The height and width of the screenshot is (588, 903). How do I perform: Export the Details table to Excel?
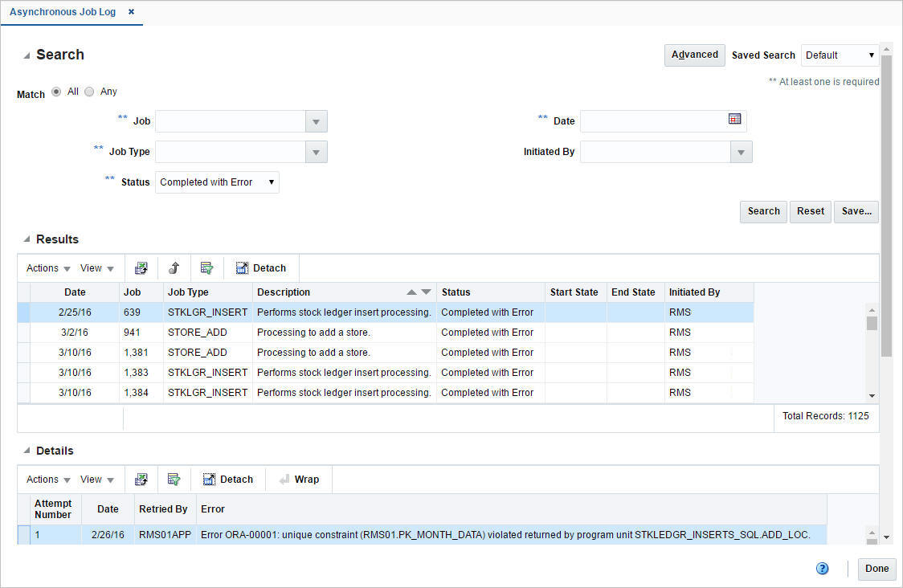tap(142, 479)
